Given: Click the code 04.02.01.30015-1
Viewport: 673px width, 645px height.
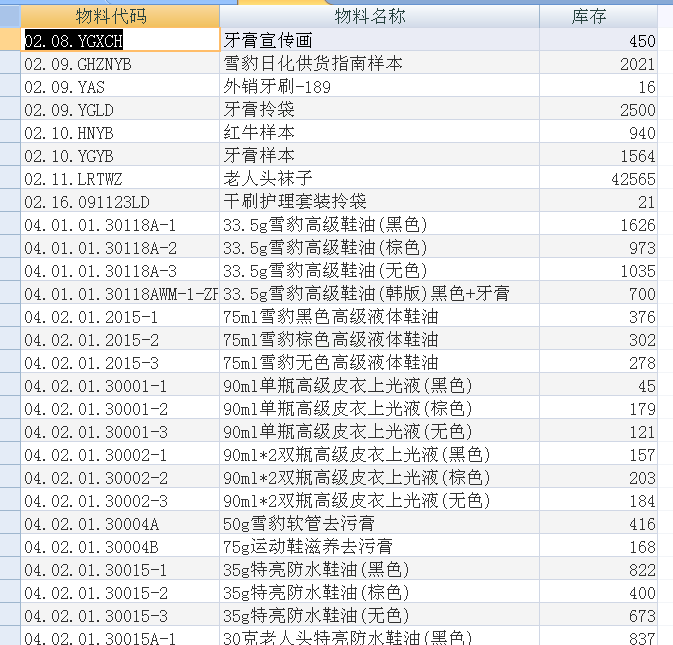Looking at the screenshot, I should [x=120, y=570].
